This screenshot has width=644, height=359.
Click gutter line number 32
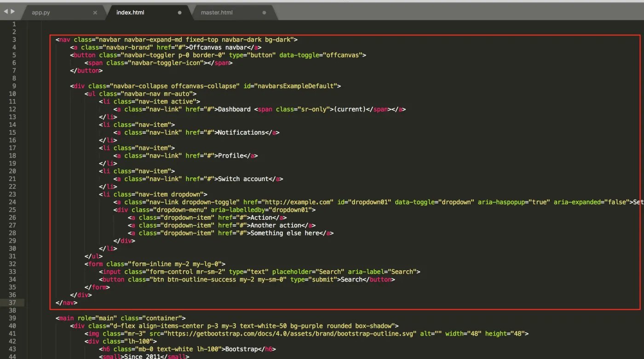[12, 264]
